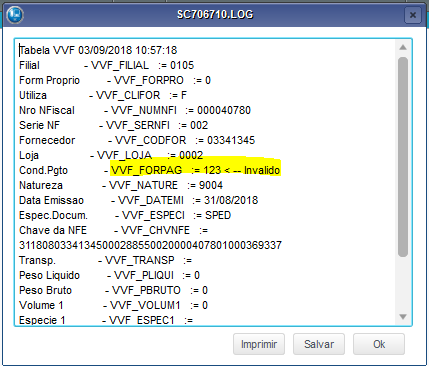Click the VVF_DATEMI := 31/08/2018 line
429x366 pixels.
point(138,200)
